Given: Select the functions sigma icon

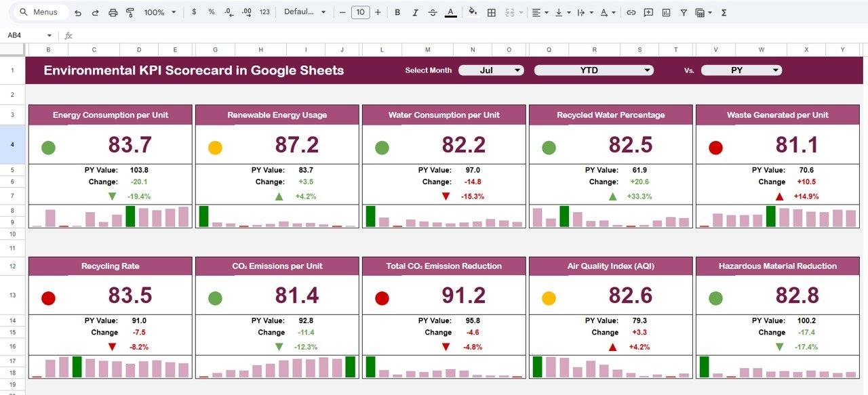Looking at the screenshot, I should 723,12.
